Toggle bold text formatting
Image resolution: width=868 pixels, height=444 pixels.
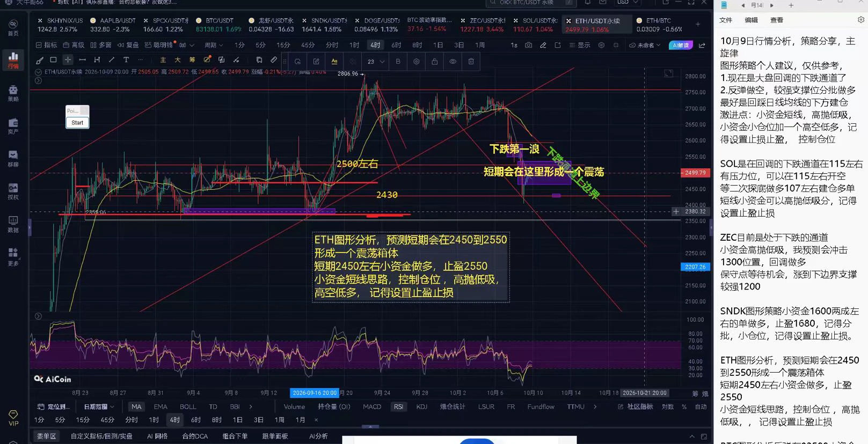[398, 62]
